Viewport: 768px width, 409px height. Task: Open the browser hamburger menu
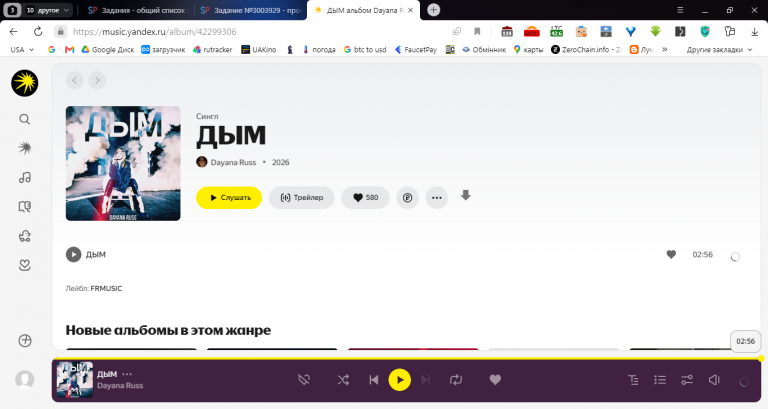(x=680, y=10)
